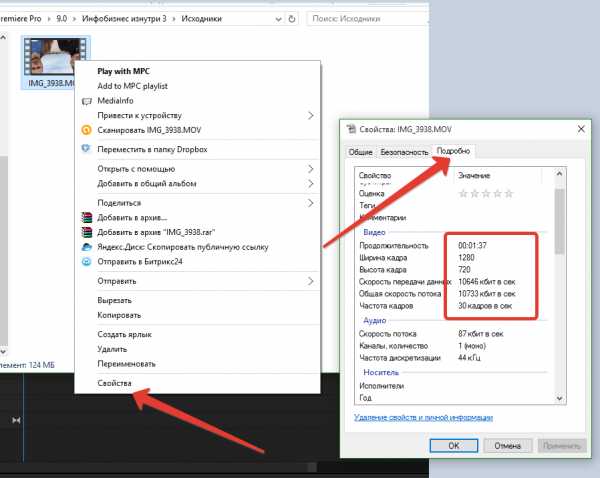Click WinRAR icon next to Добавить в архив "IMG_3938.rar"
Viewport: 600px width, 478px height.
[87, 232]
